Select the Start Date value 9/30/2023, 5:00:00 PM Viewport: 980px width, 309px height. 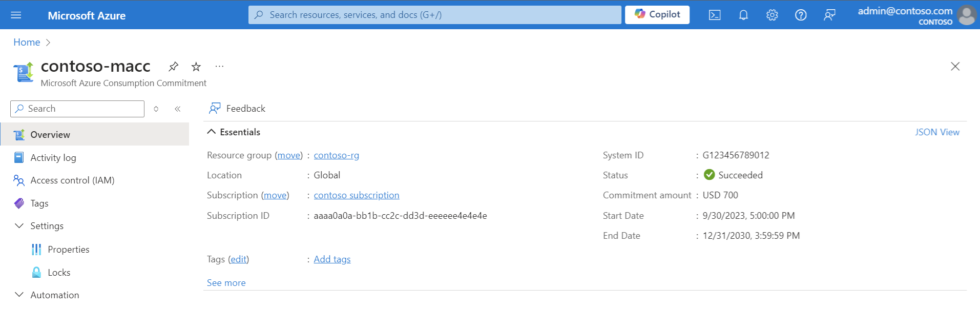(x=748, y=216)
